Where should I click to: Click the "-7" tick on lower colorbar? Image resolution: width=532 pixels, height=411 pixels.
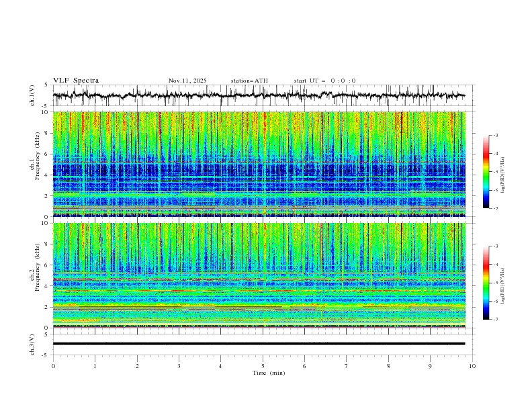[495, 320]
